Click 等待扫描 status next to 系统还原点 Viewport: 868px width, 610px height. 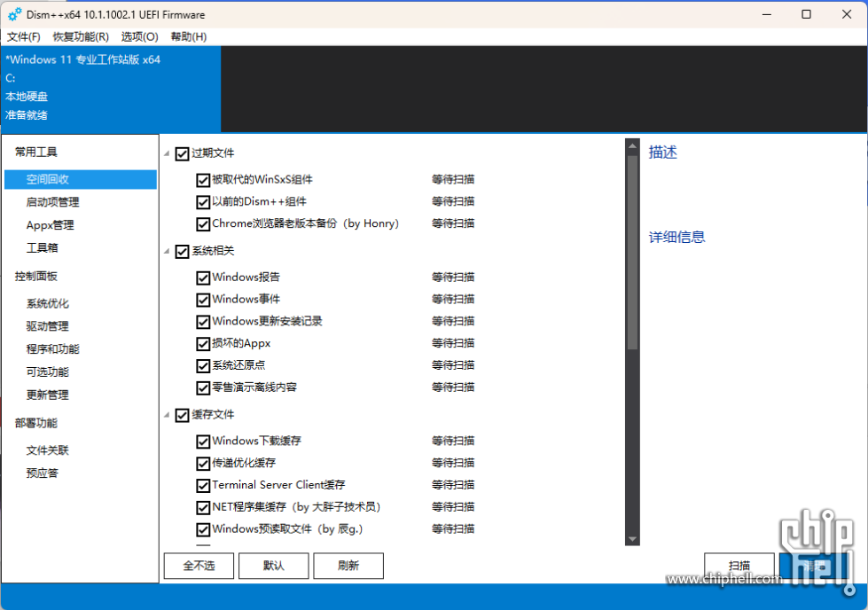[453, 364]
